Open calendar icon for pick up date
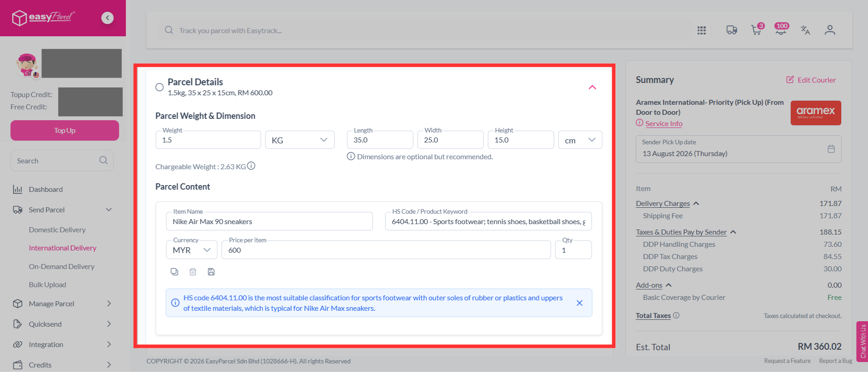Screen dimensions: 868x372 [831, 149]
